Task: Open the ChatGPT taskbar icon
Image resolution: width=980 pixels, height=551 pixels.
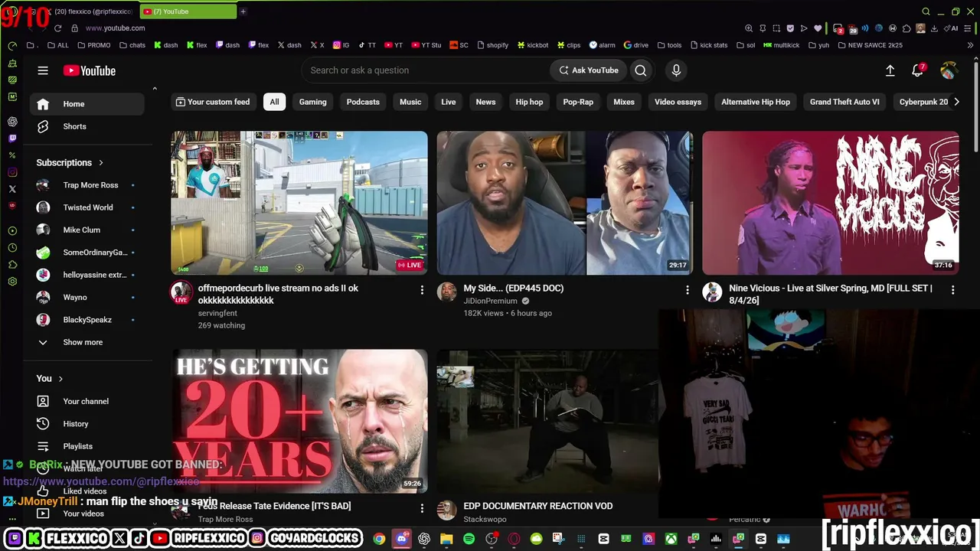Action: tap(424, 539)
